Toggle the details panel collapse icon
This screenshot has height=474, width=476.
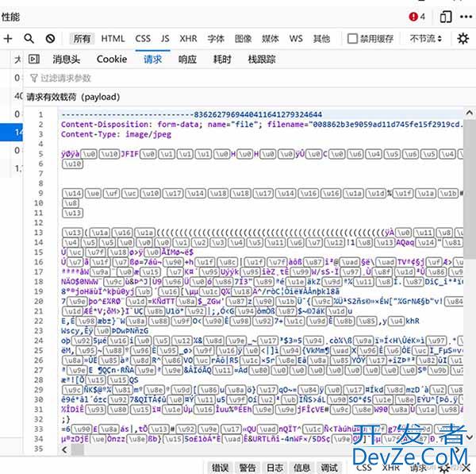[x=33, y=59]
